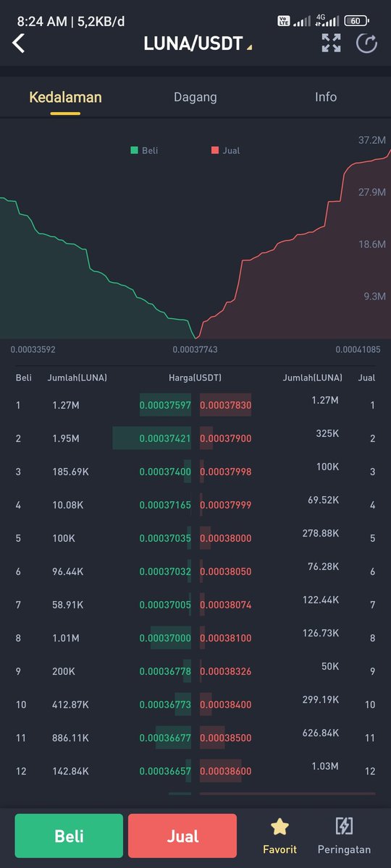Screen dimensions: 391x868
Task: Select the Kedalaman tab
Action: coord(65,97)
